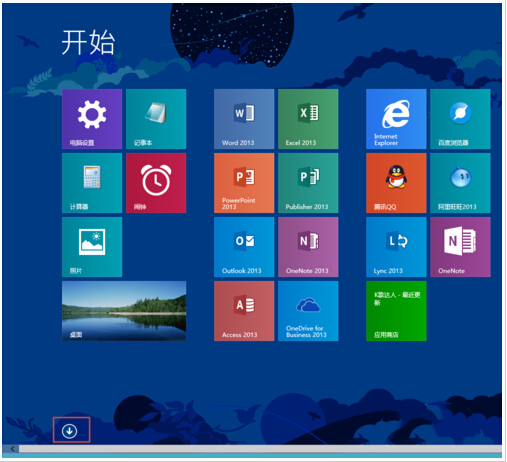This screenshot has height=462, width=507.
Task: Click the Start (开始) heading text
Action: (88, 42)
